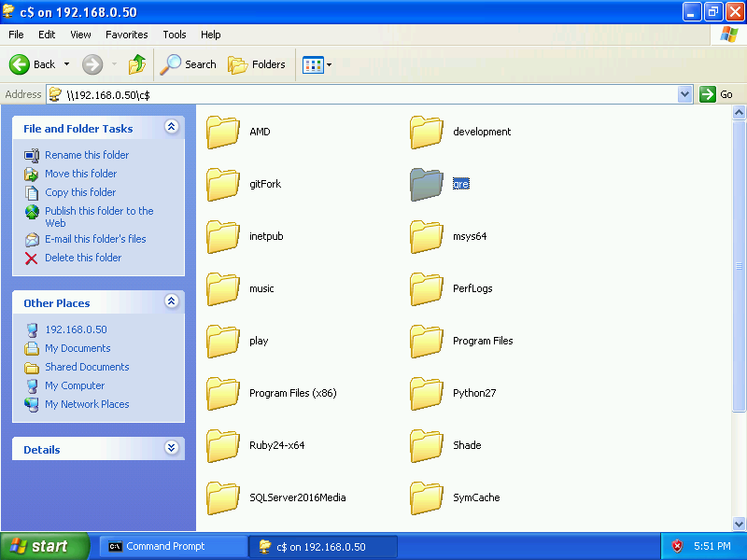Click the vertical scrollbar down arrow
The width and height of the screenshot is (747, 560).
pyautogui.click(x=739, y=524)
